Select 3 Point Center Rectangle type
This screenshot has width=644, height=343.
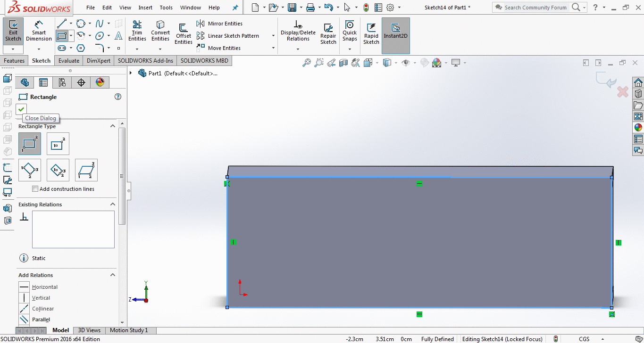58,170
